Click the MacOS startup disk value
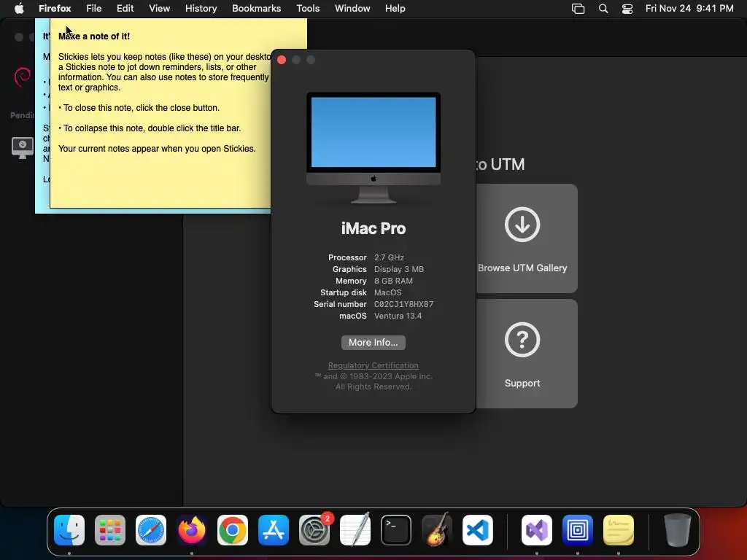The height and width of the screenshot is (560, 747). (x=388, y=292)
